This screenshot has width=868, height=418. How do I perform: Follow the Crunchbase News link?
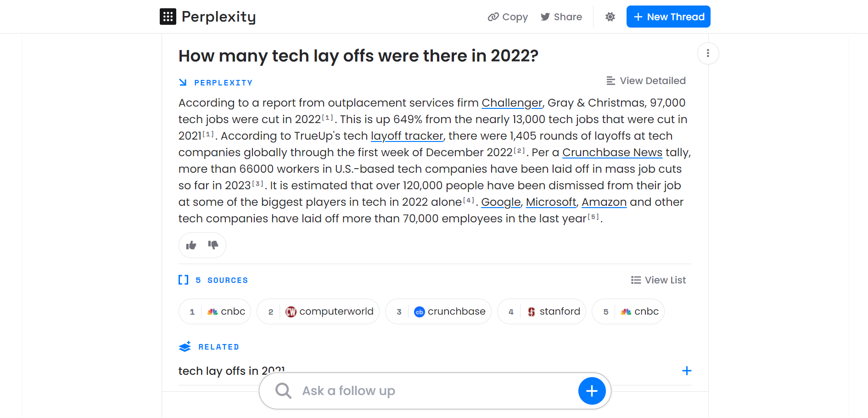[x=612, y=153]
